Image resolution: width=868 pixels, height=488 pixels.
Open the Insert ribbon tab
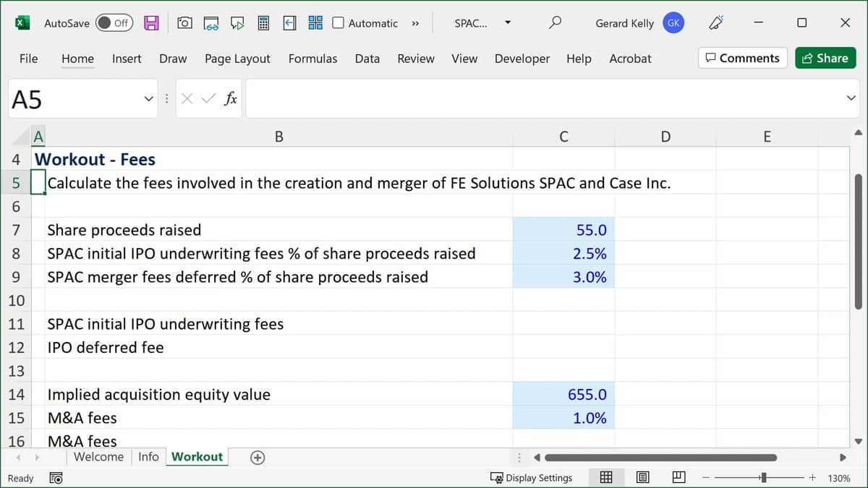click(x=127, y=59)
